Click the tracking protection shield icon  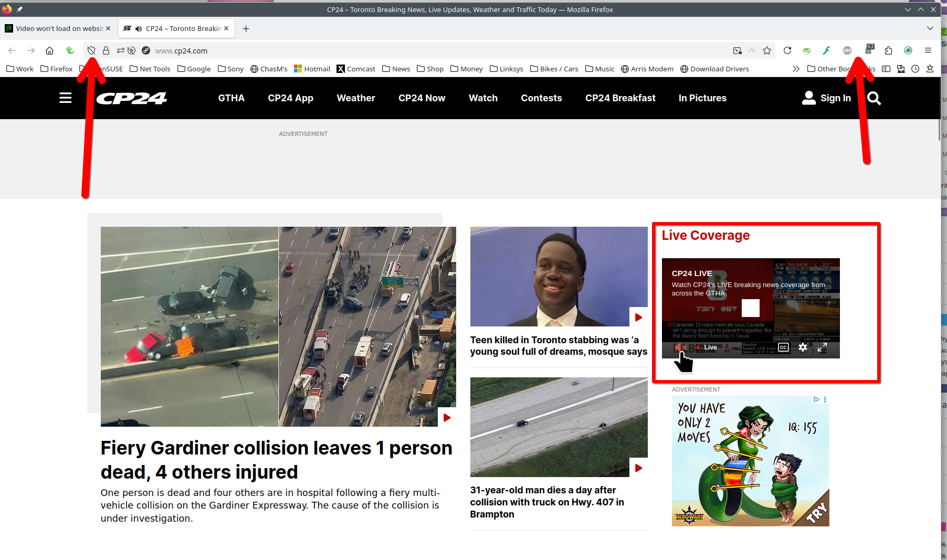click(x=91, y=50)
